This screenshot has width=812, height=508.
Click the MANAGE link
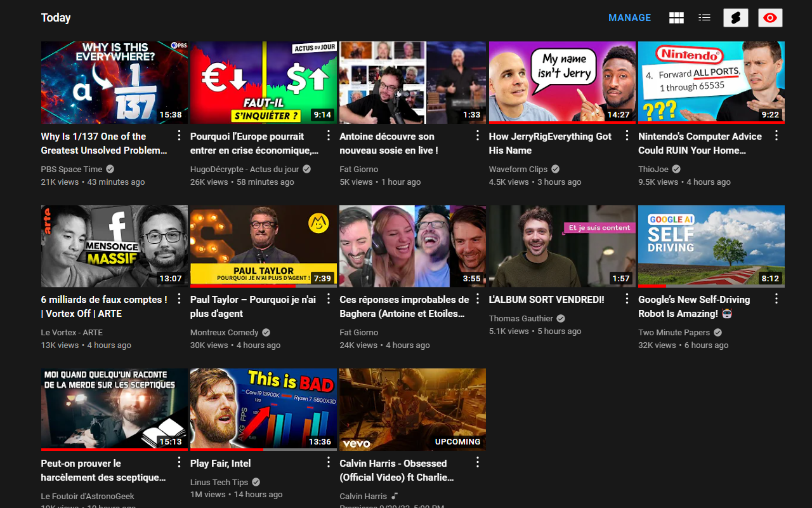tap(630, 18)
